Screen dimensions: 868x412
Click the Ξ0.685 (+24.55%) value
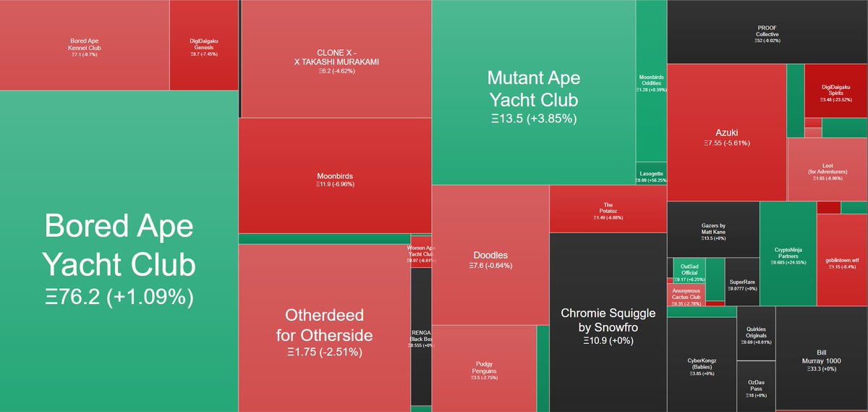click(788, 262)
